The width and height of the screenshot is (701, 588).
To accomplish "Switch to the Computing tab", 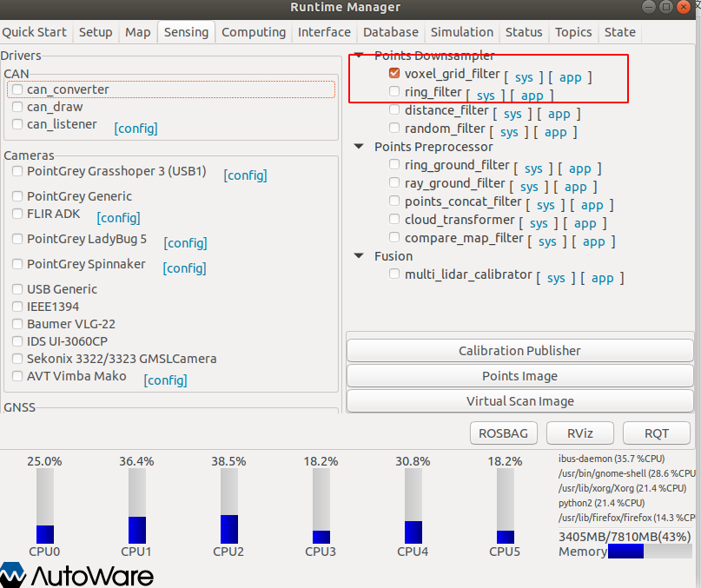I will pyautogui.click(x=253, y=32).
